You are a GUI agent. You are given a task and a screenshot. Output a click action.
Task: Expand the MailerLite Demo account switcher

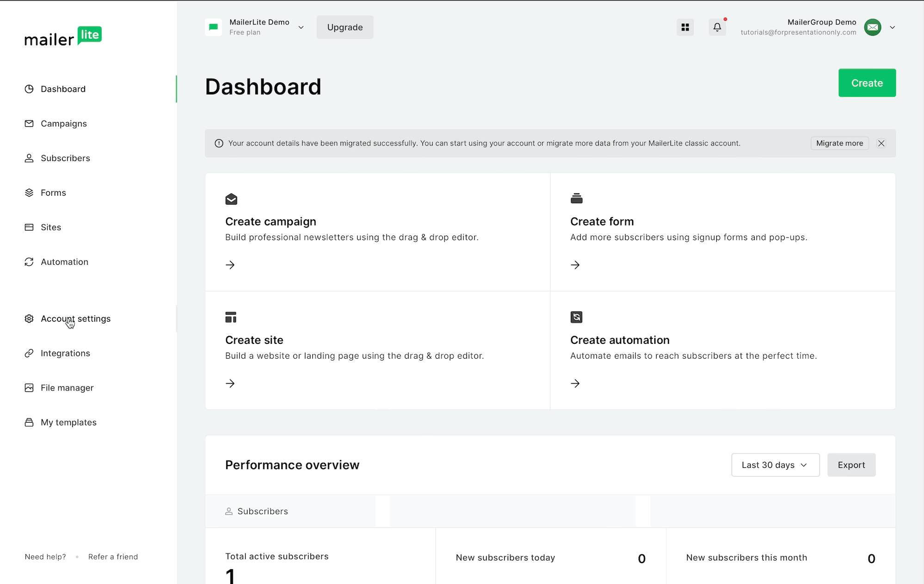coord(301,27)
